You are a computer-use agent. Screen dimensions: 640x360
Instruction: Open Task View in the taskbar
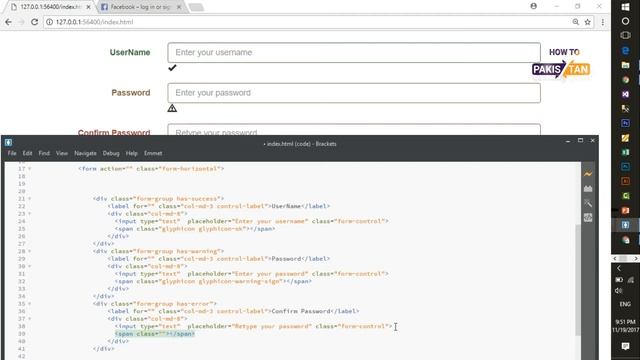(625, 36)
